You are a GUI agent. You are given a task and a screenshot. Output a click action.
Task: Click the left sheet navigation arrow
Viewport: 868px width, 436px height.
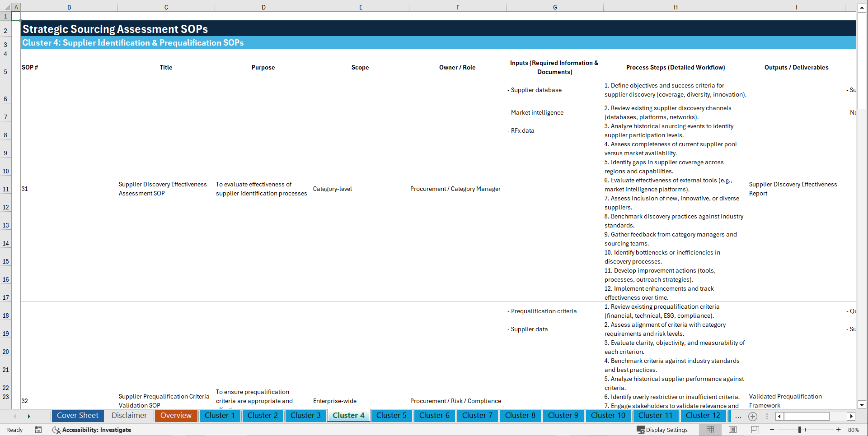coord(15,416)
